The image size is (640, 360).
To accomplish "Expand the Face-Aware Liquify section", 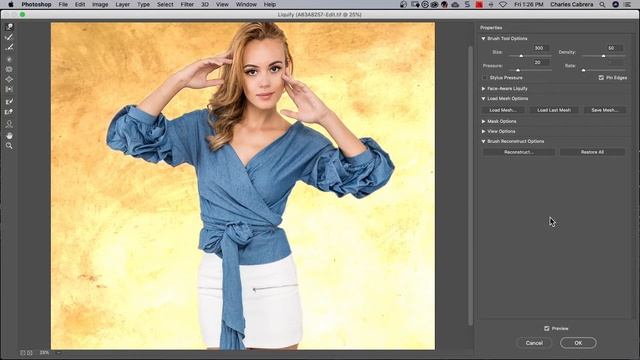I will click(x=483, y=89).
